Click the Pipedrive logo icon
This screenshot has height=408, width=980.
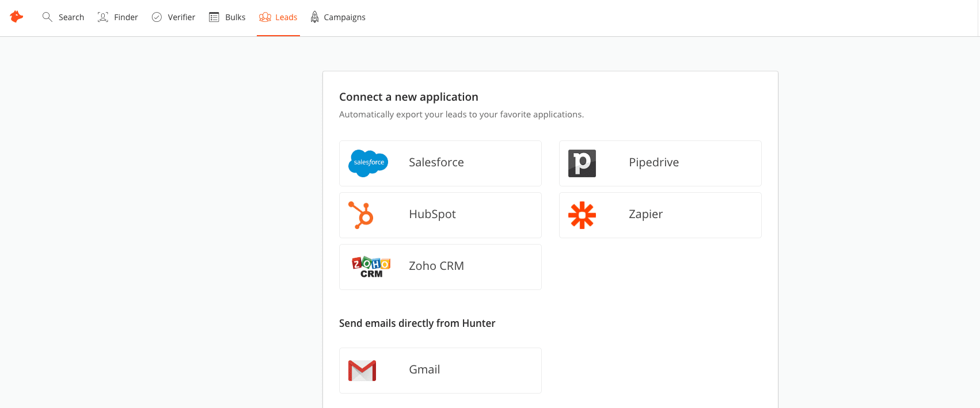pos(582,163)
